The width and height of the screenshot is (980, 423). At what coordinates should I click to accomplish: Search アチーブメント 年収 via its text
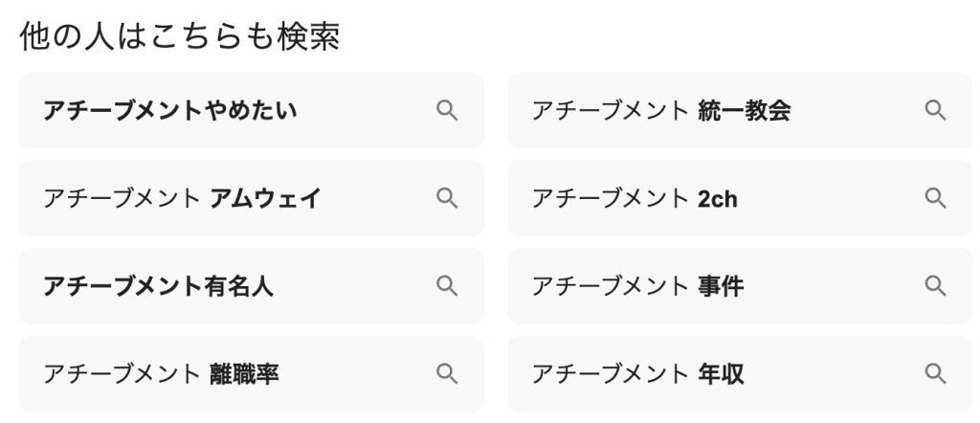point(637,372)
